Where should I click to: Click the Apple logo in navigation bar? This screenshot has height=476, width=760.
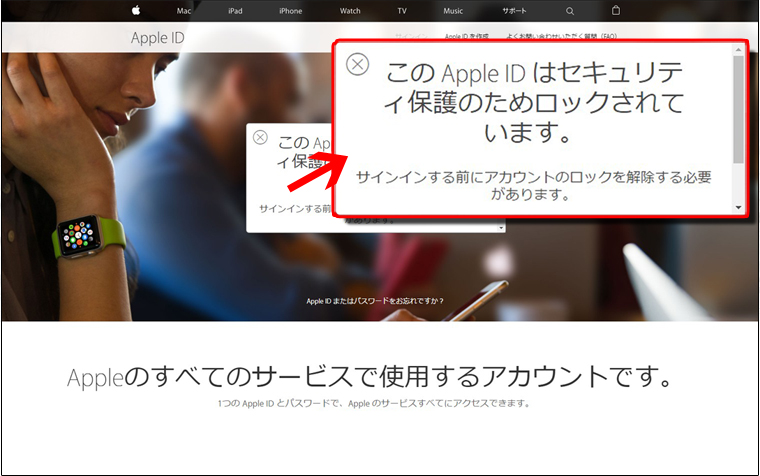click(136, 10)
